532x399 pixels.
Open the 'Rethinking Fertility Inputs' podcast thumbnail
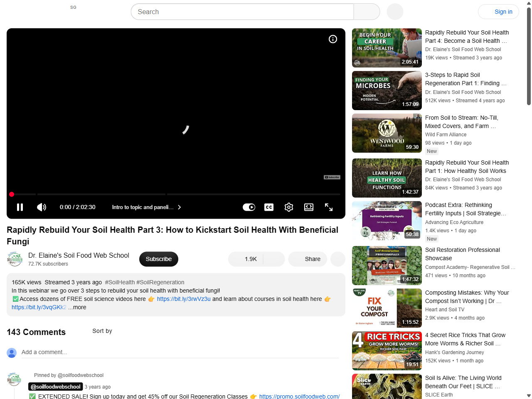[387, 221]
